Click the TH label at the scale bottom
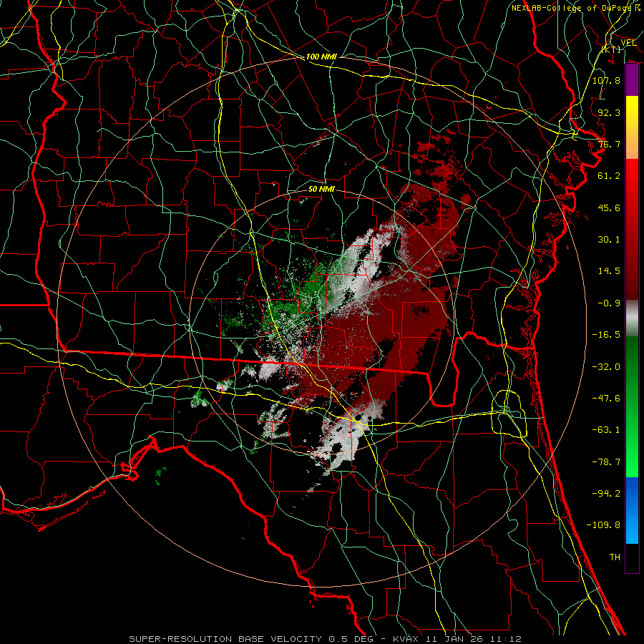This screenshot has width=644, height=644. [615, 557]
